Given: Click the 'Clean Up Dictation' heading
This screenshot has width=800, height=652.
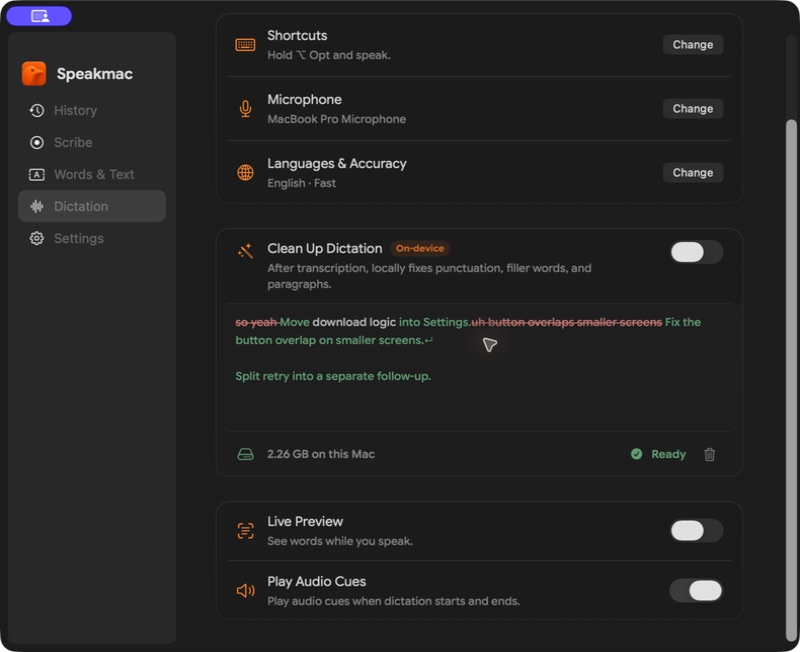Looking at the screenshot, I should point(324,248).
